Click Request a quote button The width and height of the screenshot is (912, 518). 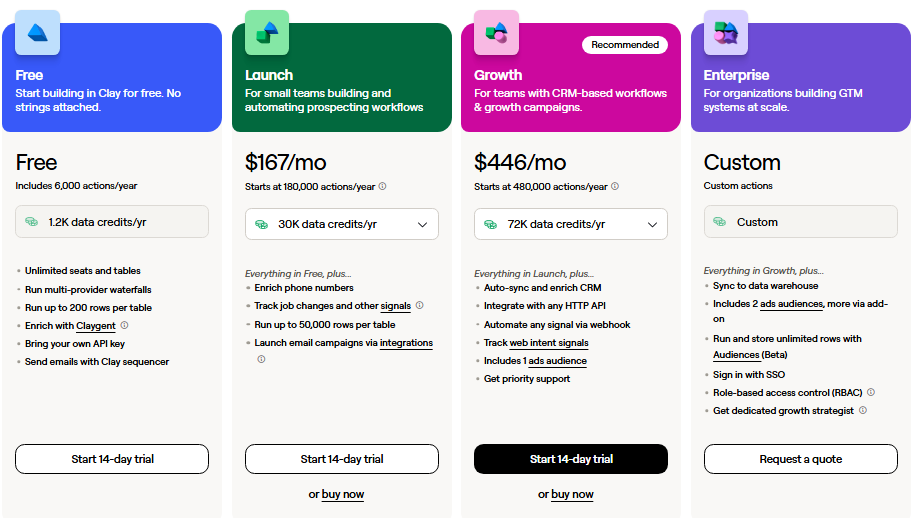pos(800,459)
